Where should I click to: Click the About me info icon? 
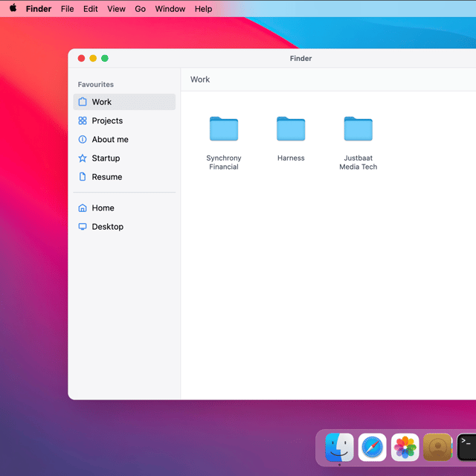(83, 139)
